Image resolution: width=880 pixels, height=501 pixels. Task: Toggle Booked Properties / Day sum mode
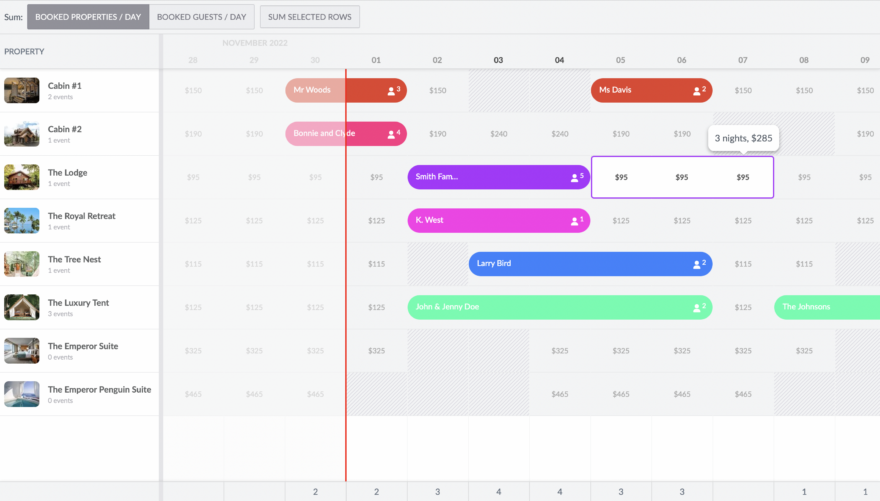pos(89,17)
